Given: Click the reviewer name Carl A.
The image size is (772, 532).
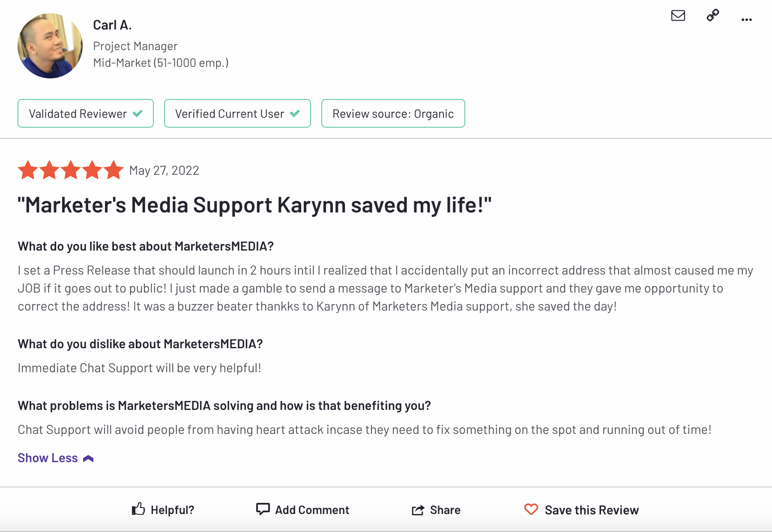Looking at the screenshot, I should click(x=112, y=25).
